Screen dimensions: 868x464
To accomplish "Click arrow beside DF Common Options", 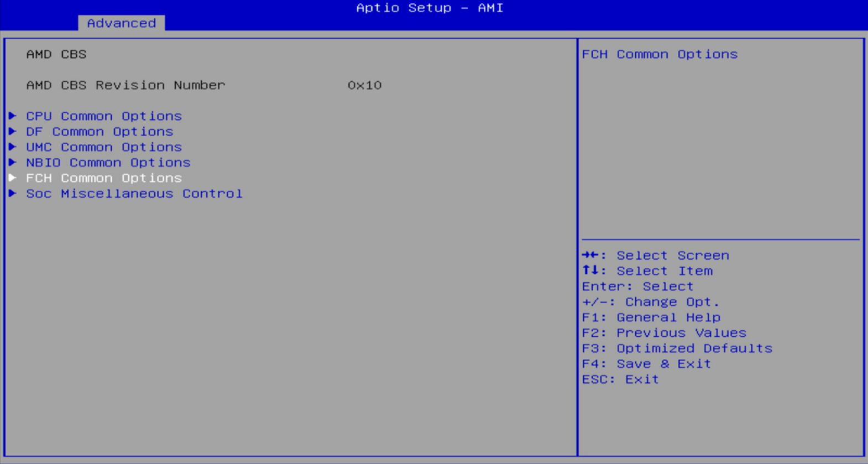I will coord(13,131).
